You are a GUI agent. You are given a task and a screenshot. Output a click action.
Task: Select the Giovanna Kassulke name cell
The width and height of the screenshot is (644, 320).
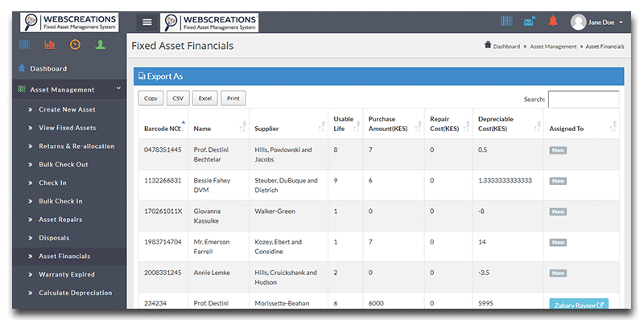[218, 216]
